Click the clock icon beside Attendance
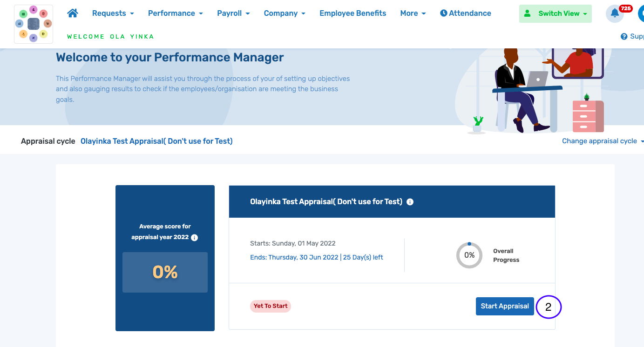Screen dimensions: 644x347 pyautogui.click(x=443, y=13)
